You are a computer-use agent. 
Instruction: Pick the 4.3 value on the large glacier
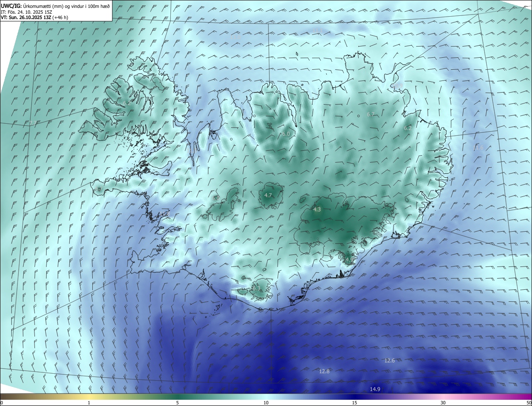click(317, 210)
